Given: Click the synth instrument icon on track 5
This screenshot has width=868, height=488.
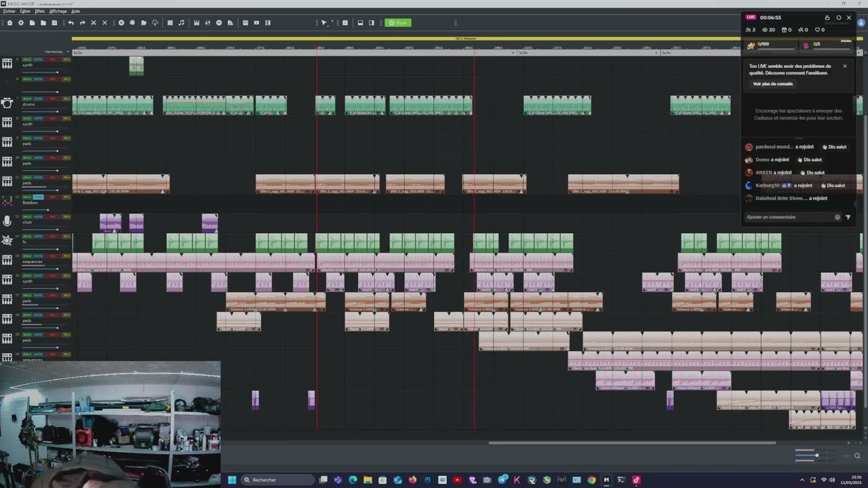Looking at the screenshot, I should coord(7,63).
